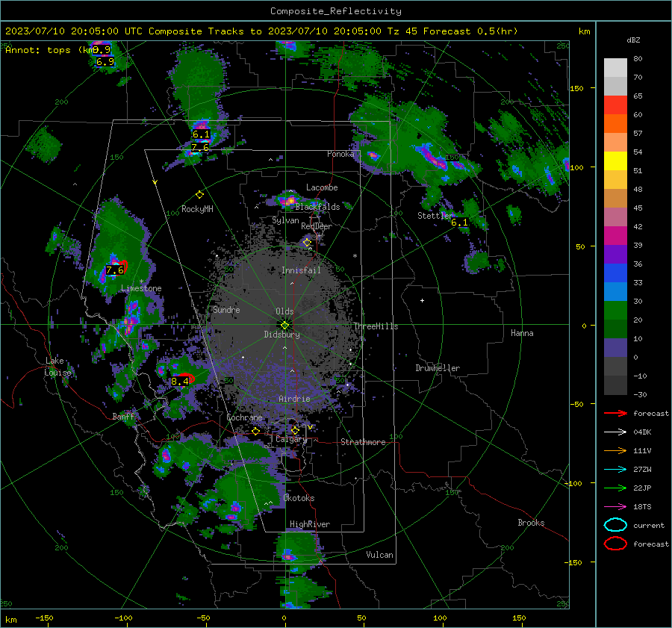Click the red forecast arrow legend icon
The height and width of the screenshot is (628, 672).
tap(615, 413)
